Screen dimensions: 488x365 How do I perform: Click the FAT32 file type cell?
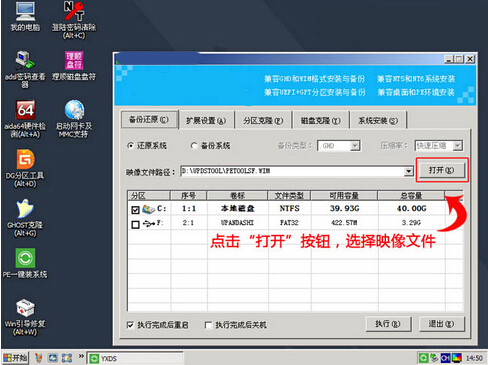pyautogui.click(x=289, y=223)
